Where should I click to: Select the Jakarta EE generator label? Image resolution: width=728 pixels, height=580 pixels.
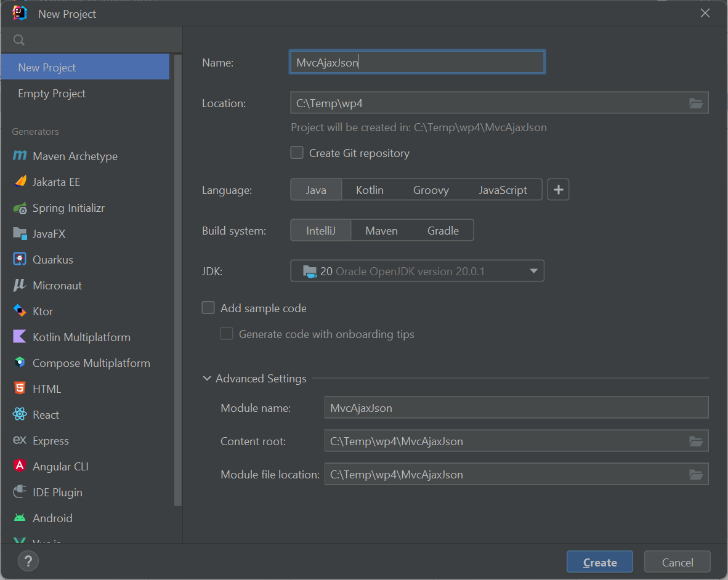tap(56, 182)
